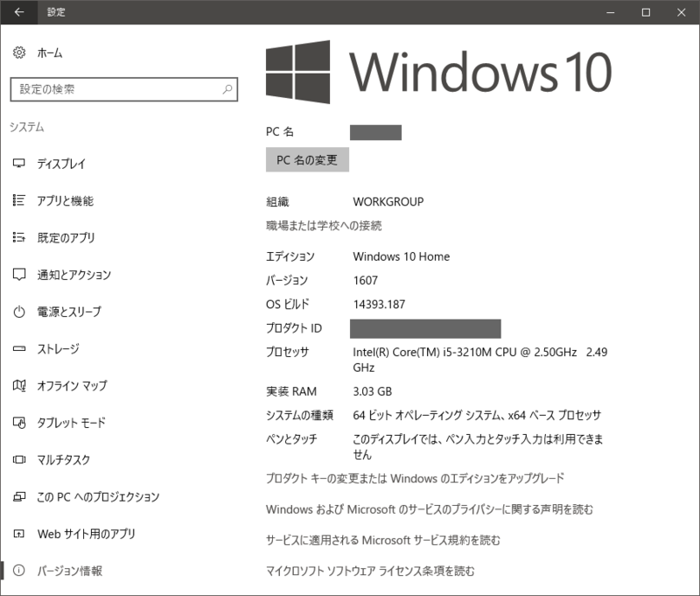
Task: Open この PC へのプロジェクション
Action: pyautogui.click(x=98, y=496)
